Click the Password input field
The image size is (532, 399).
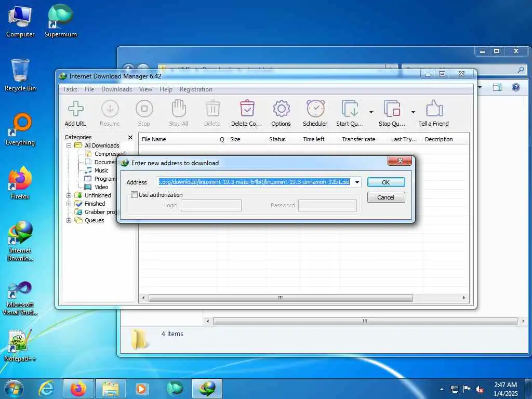[327, 205]
